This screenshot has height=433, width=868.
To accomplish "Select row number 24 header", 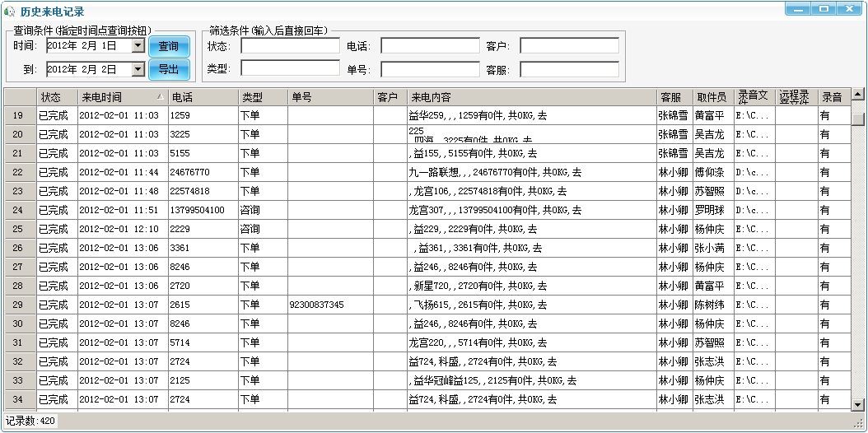I will [21, 210].
